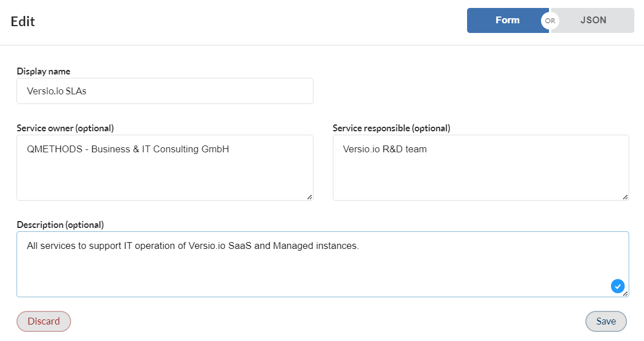644x341 pixels.
Task: Focus the Description text area
Action: point(323,264)
